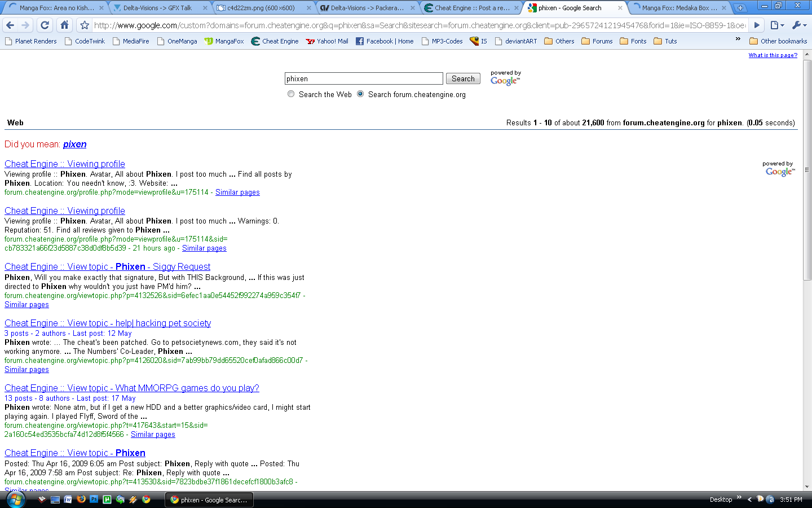
Task: Open a new tab with the plus button
Action: (740, 8)
